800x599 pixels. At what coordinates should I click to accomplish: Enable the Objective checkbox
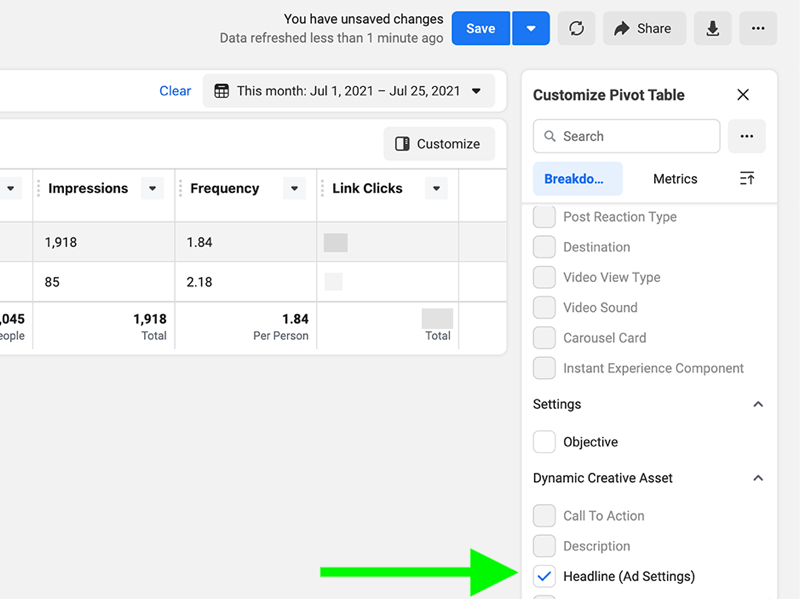[x=544, y=442]
